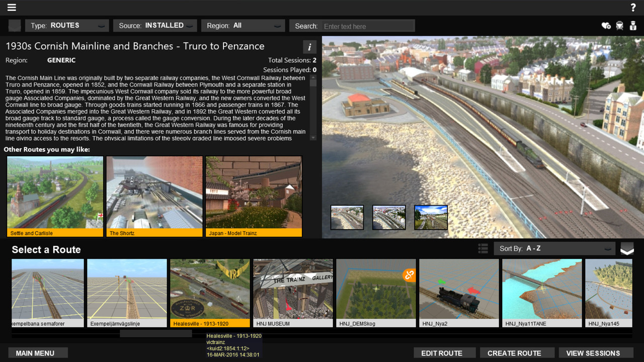Select the HNJ MUSEUM route

[293, 293]
